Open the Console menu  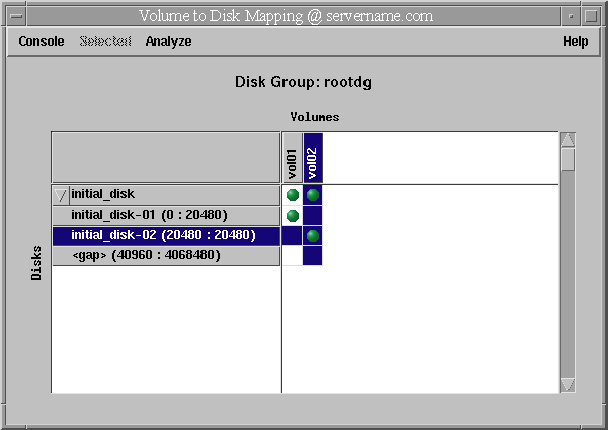coord(41,42)
